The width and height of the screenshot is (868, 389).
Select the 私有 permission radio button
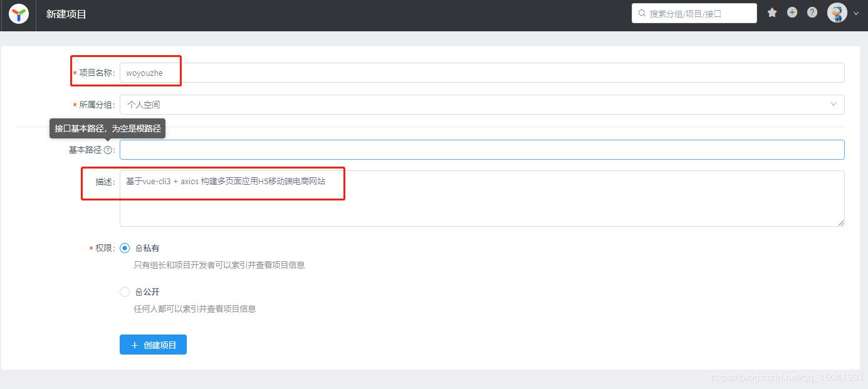tap(124, 247)
